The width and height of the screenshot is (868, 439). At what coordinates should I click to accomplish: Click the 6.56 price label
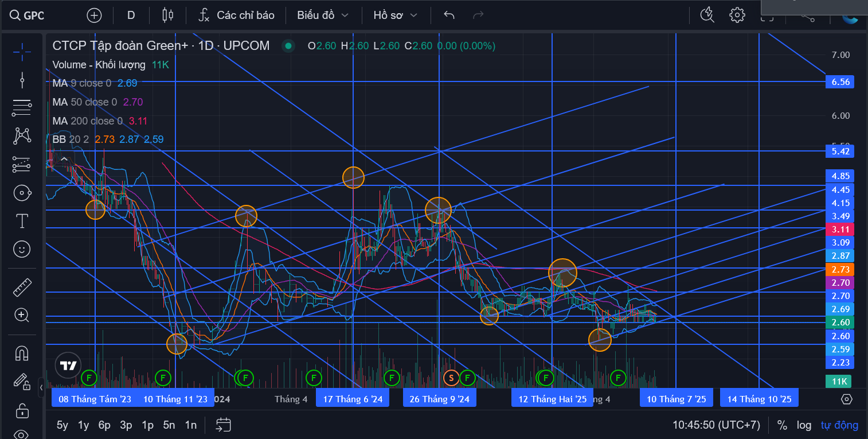point(840,82)
